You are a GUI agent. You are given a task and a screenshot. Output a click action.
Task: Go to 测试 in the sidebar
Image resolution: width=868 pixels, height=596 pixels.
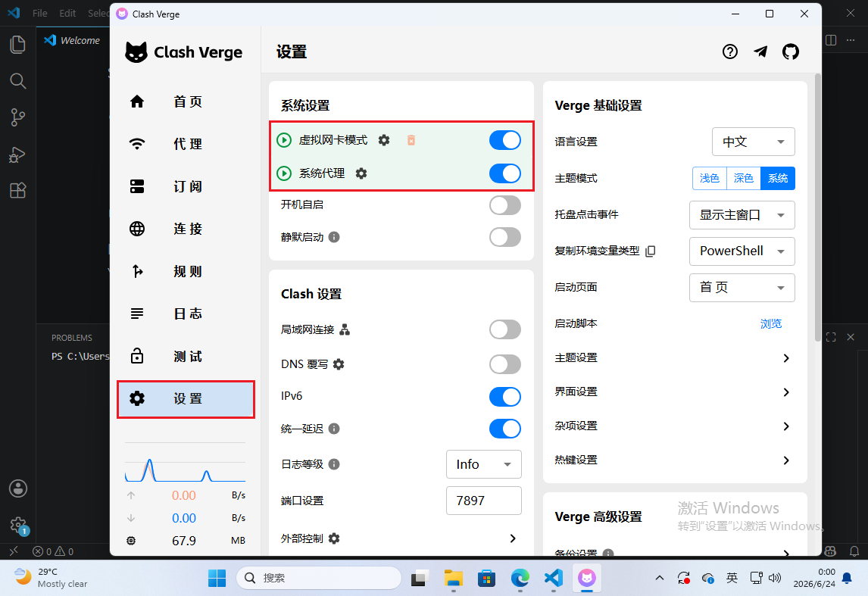186,357
